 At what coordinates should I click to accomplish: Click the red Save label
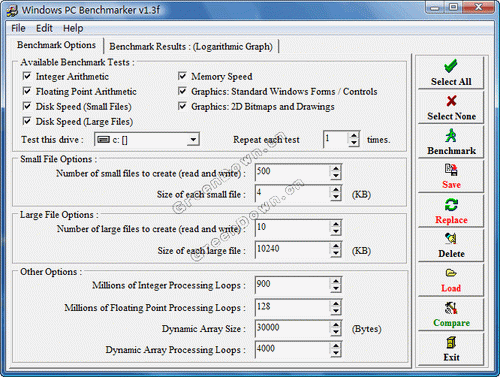[451, 185]
